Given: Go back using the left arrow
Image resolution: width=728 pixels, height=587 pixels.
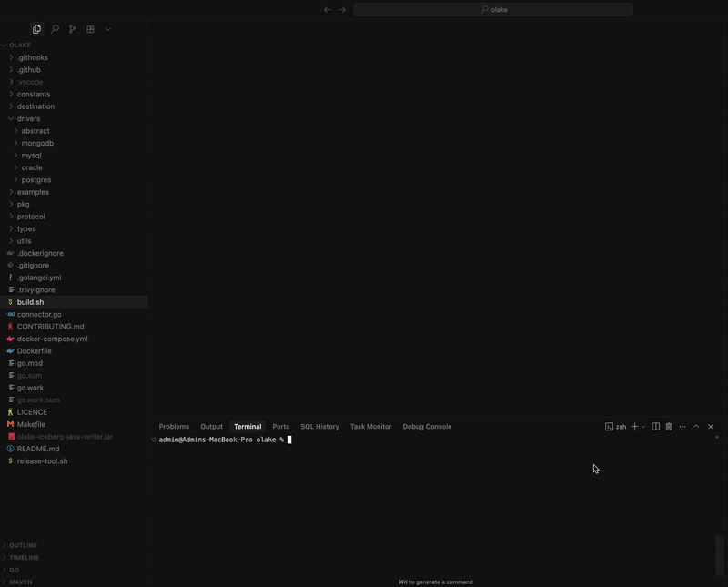Looking at the screenshot, I should (x=328, y=9).
